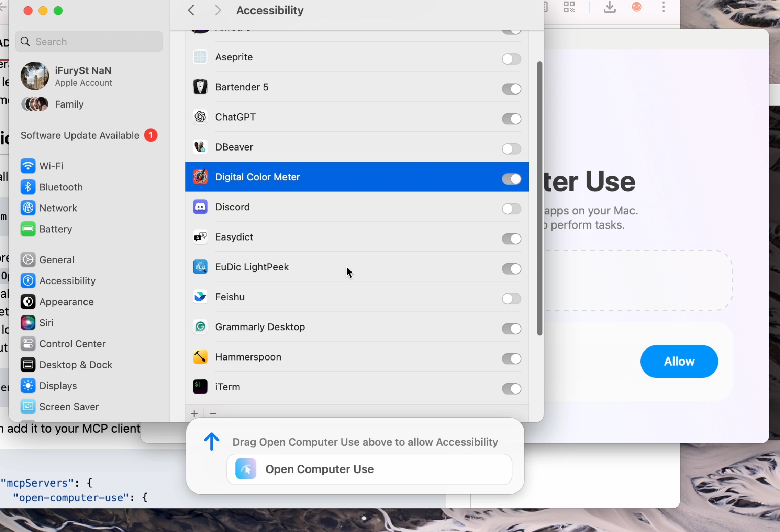Select Desktop & Dock in the sidebar

click(x=76, y=365)
